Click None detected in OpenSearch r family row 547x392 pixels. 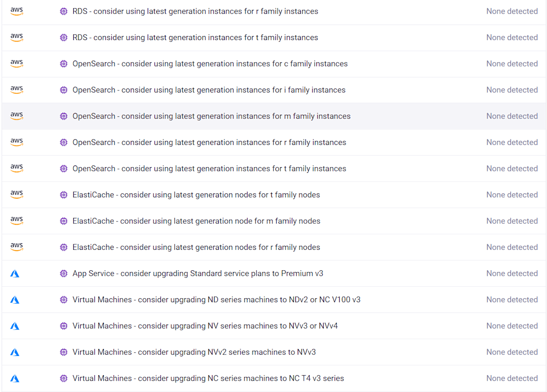(512, 142)
